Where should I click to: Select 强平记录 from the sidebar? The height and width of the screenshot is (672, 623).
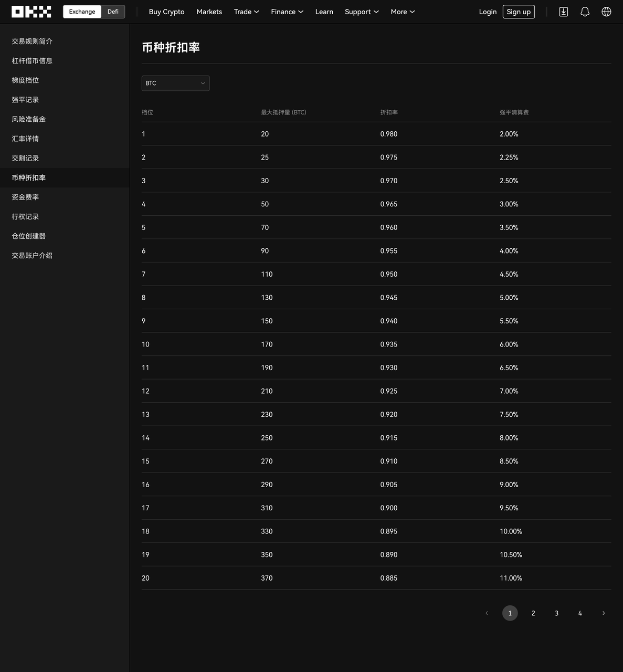25,100
